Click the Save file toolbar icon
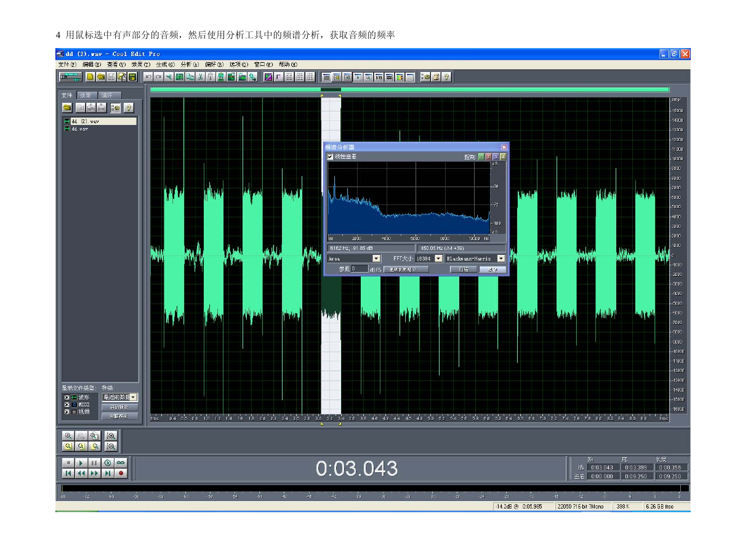756x535 pixels. 111,77
